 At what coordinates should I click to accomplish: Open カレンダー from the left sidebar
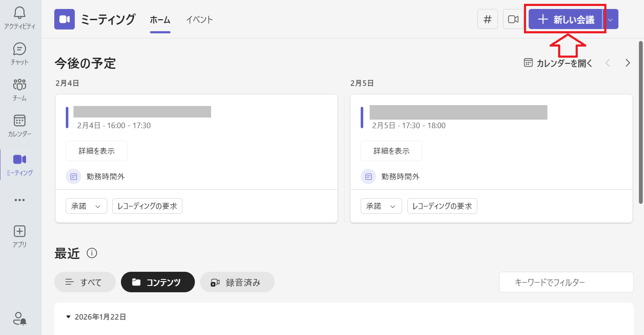[19, 125]
